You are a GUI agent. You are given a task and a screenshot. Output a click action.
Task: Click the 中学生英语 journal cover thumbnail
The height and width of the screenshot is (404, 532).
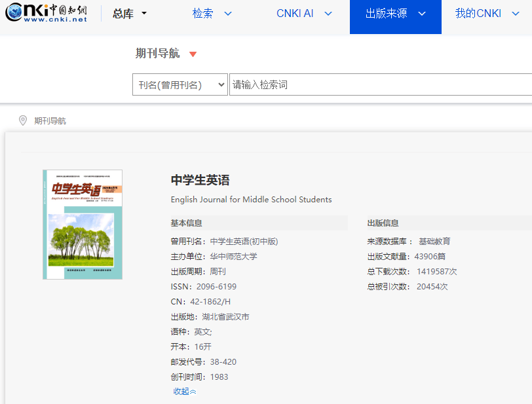[x=83, y=225]
